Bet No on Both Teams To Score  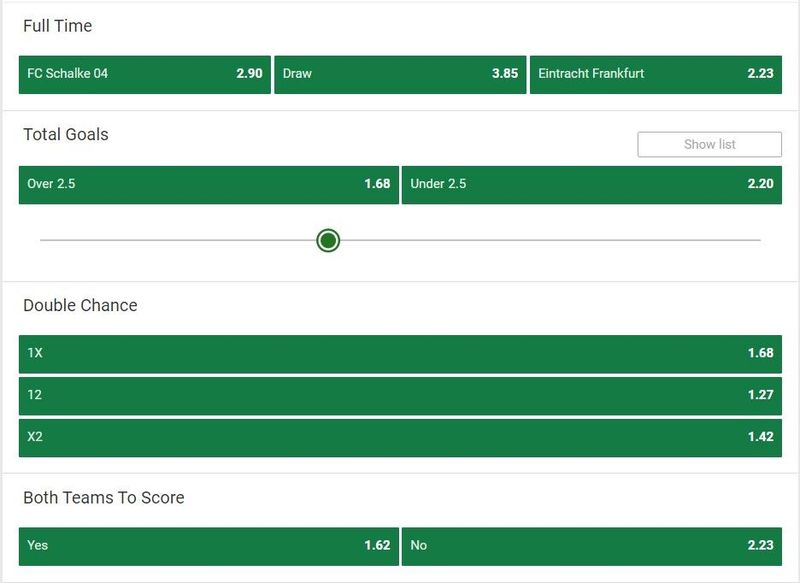[x=592, y=546]
